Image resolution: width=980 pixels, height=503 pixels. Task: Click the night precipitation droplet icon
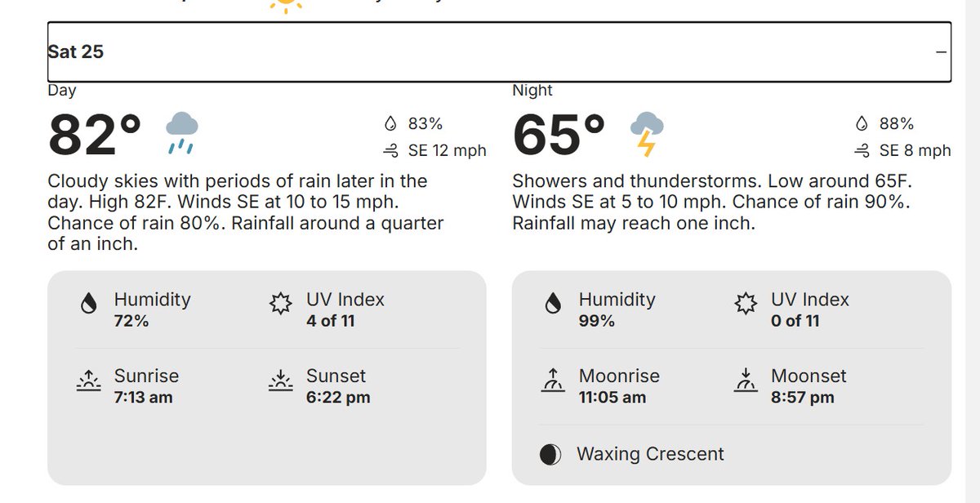862,124
